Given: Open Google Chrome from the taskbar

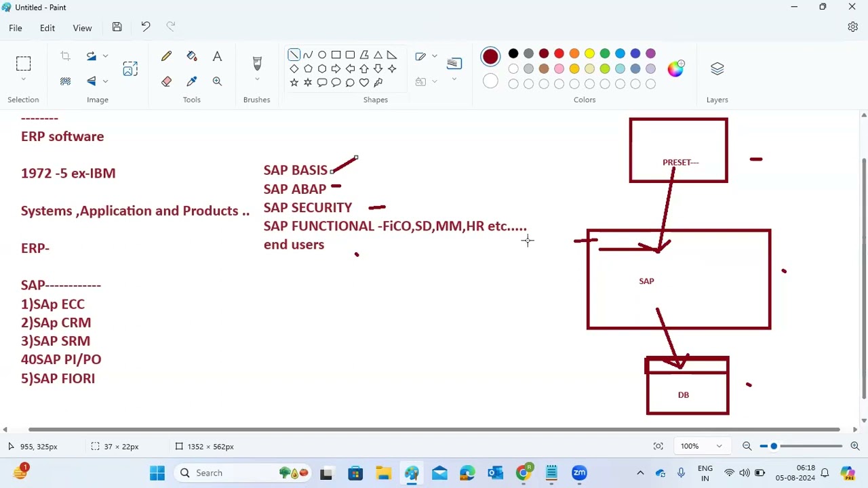Looking at the screenshot, I should [x=524, y=472].
